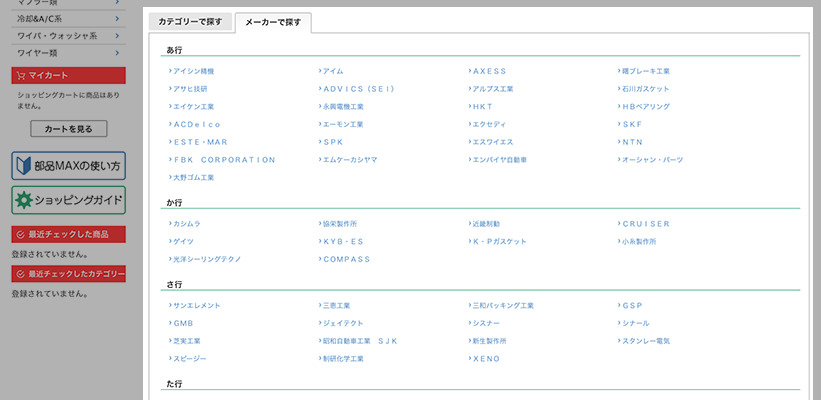This screenshot has height=400, width=821.
Task: Open the 協栄製作所 maker link
Action: coord(338,224)
